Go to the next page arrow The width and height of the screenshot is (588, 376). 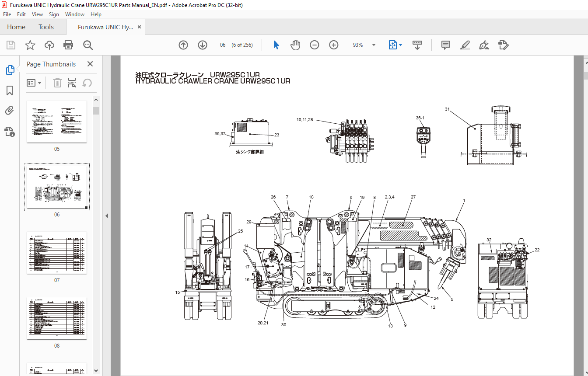(x=203, y=45)
